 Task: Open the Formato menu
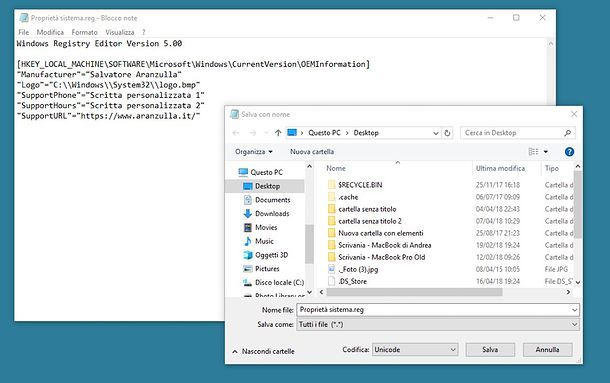pos(84,32)
